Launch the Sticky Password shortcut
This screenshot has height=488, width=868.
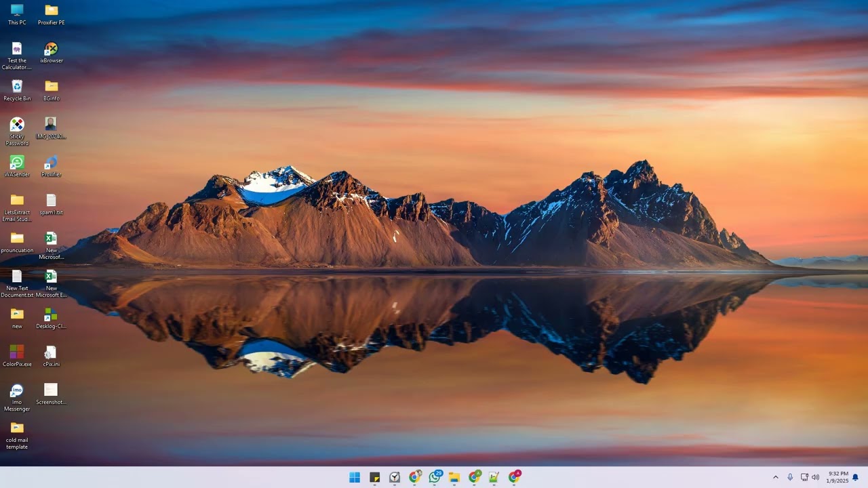pyautogui.click(x=17, y=131)
